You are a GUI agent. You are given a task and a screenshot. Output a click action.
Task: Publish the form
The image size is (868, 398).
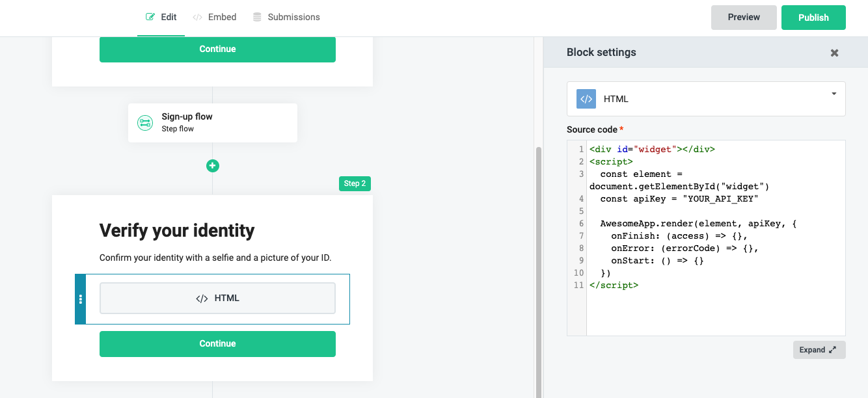point(813,18)
